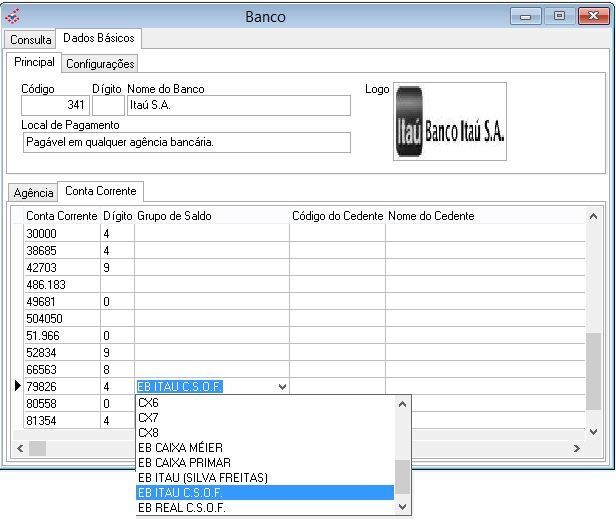
Task: Click the Conta Corrente column header
Action: pos(62,216)
